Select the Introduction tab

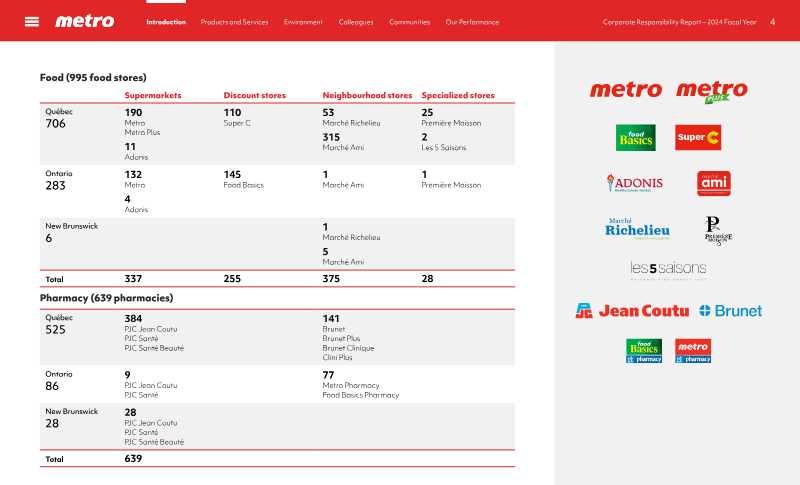coord(166,22)
